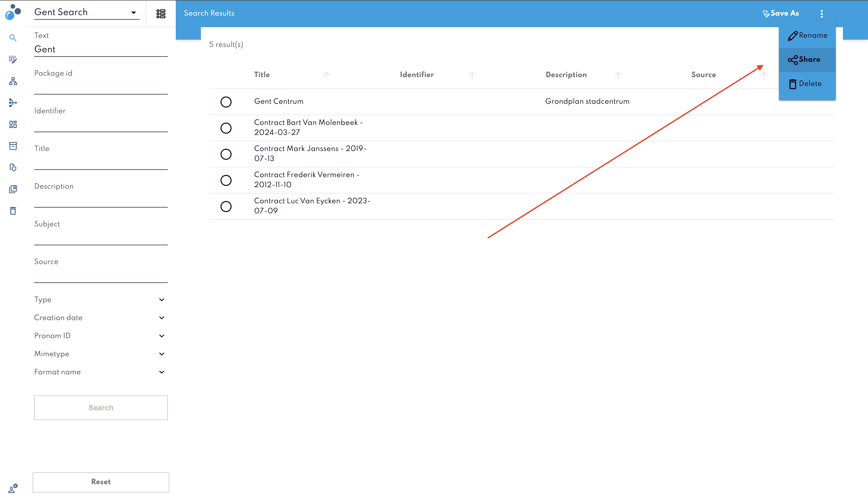The width and height of the screenshot is (868, 499).
Task: Open Contract Mark Janssens - 2019-07-13
Action: pos(310,154)
